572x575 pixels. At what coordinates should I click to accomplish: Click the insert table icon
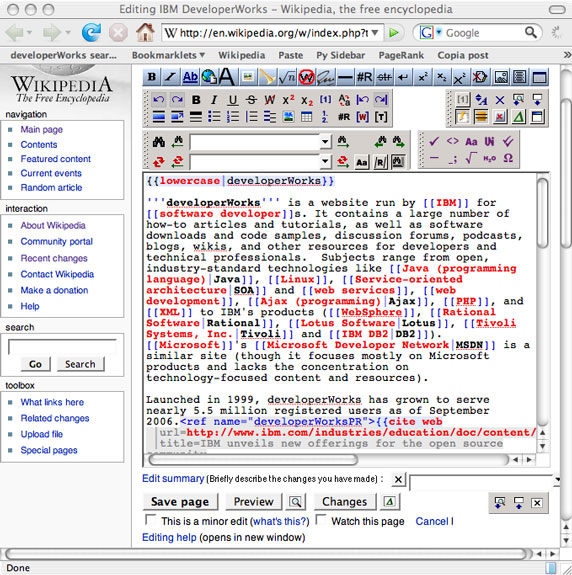(307, 117)
